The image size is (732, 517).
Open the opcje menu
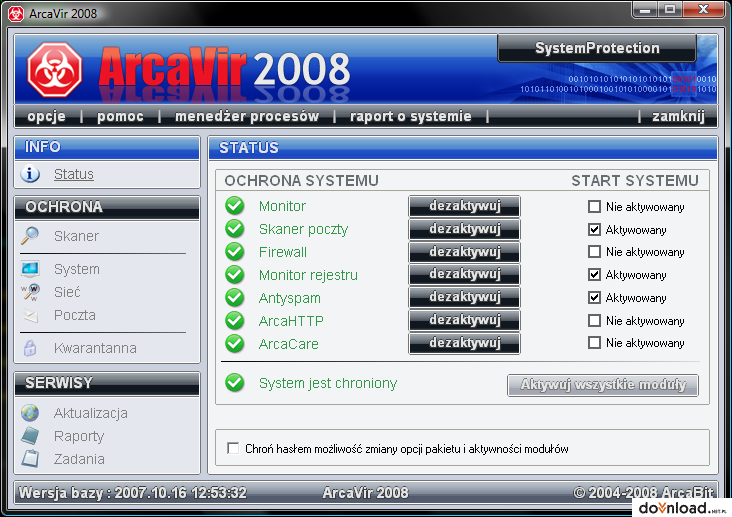[x=46, y=116]
